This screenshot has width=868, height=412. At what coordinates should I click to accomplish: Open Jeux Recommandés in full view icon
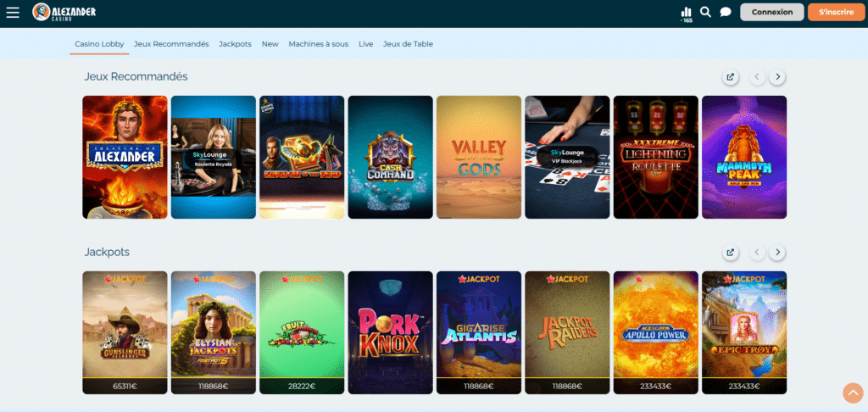pyautogui.click(x=730, y=77)
